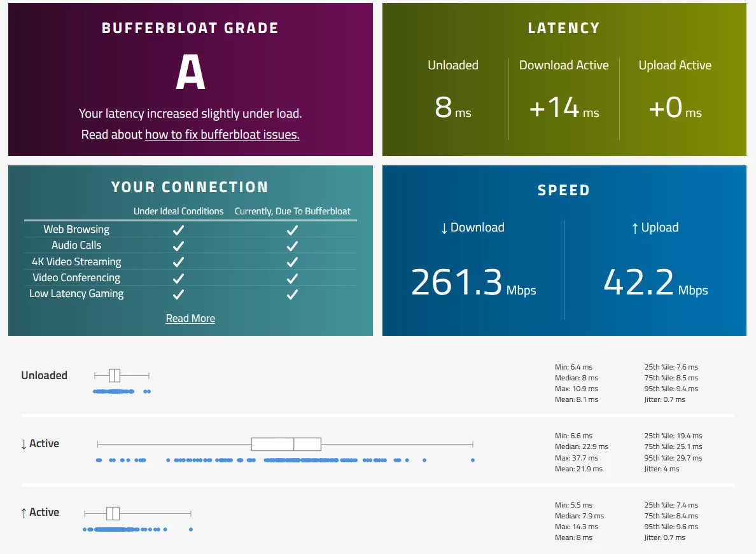Click the Download Active +14 ms latency
756x554 pixels.
(x=564, y=107)
